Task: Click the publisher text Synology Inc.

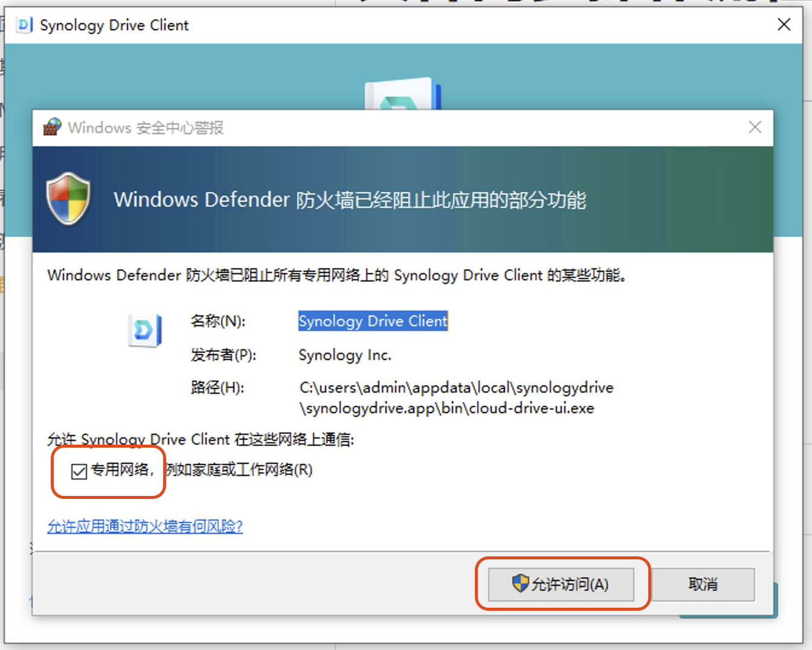Action: 345,355
